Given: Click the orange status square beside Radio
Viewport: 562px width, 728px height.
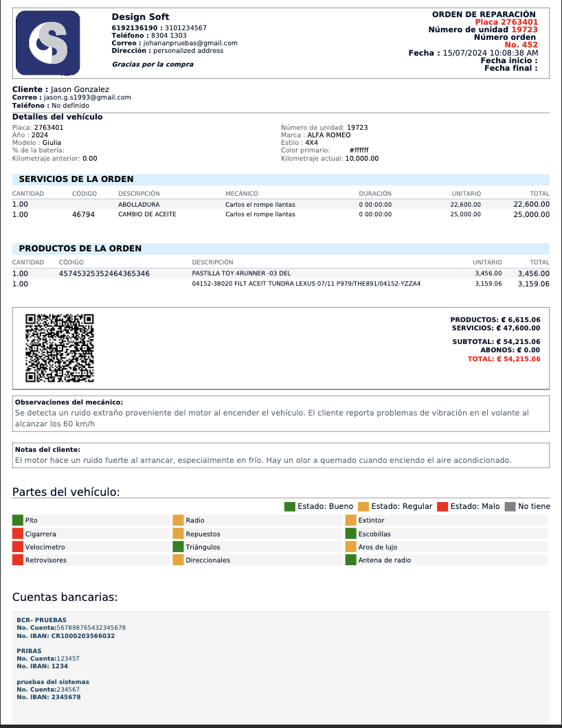Looking at the screenshot, I should [179, 520].
